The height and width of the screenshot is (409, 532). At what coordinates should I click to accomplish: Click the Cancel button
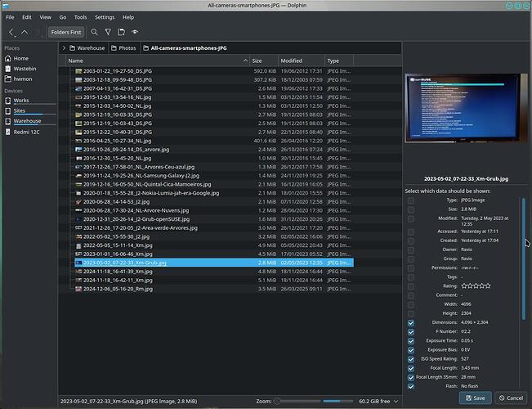click(x=512, y=398)
